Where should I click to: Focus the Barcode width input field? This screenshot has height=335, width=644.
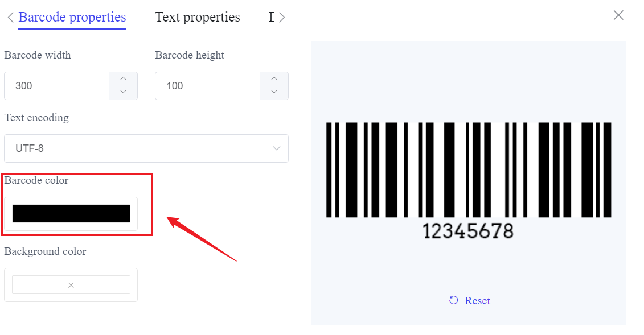point(57,86)
